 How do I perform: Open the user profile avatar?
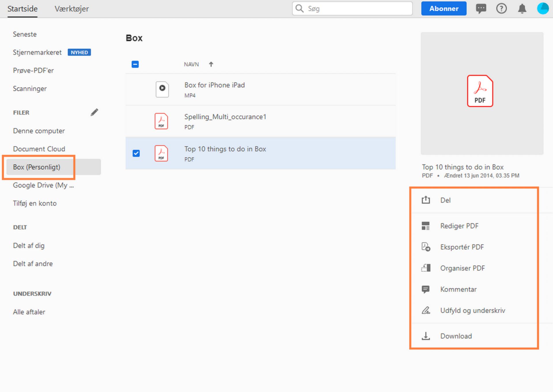pyautogui.click(x=543, y=9)
